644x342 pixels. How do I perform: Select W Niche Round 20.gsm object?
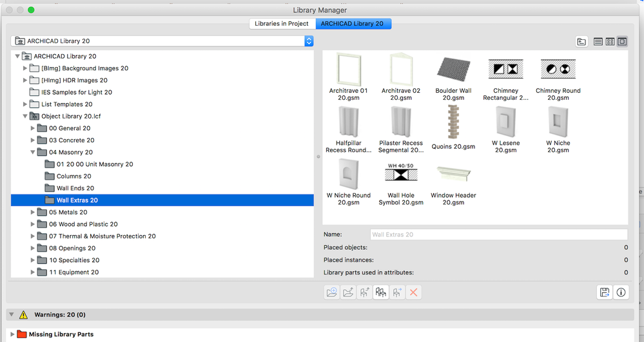point(349,182)
